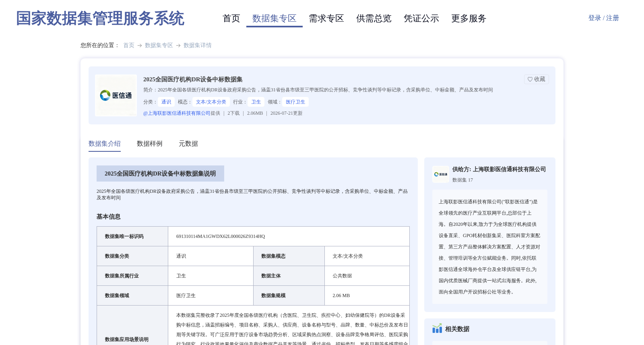This screenshot has width=644, height=345.
Task: Open @上海联影医信通科技有限公司 provider link
Action: 177,114
